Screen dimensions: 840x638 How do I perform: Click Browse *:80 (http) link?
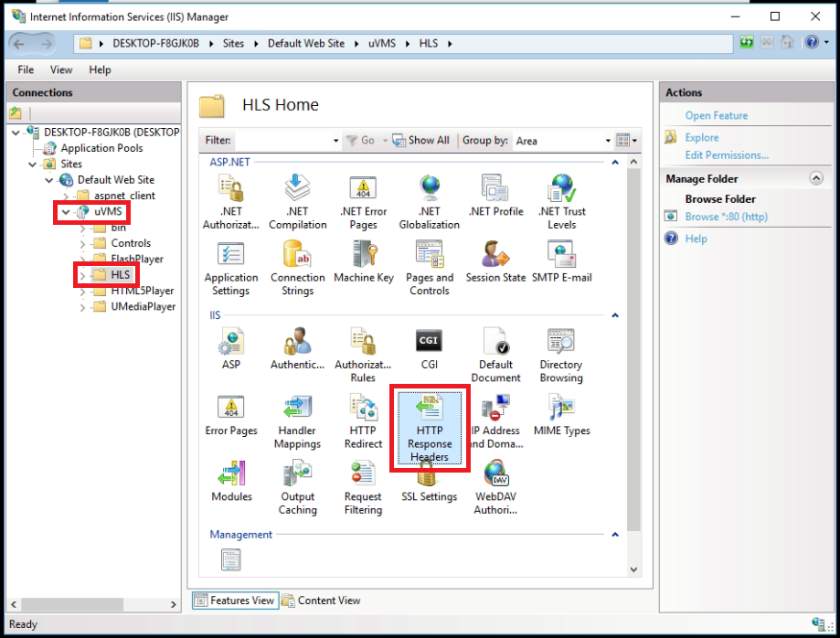[726, 217]
